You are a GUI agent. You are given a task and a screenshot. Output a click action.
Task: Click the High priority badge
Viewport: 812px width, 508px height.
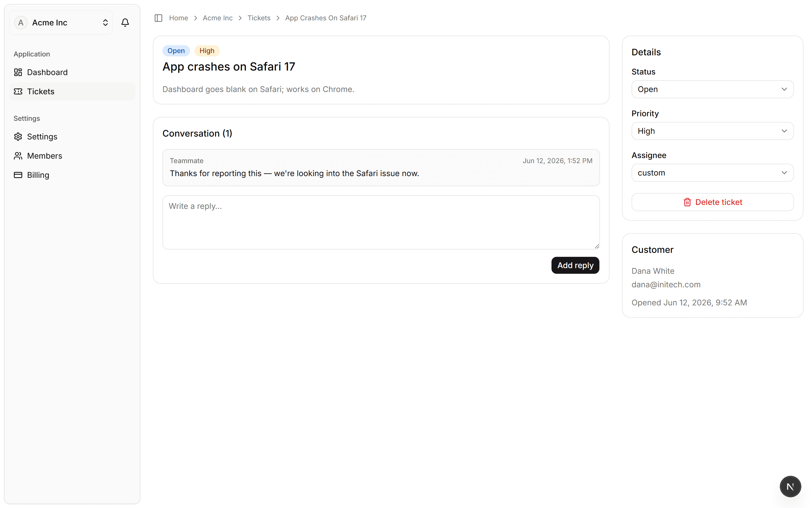pyautogui.click(x=207, y=51)
